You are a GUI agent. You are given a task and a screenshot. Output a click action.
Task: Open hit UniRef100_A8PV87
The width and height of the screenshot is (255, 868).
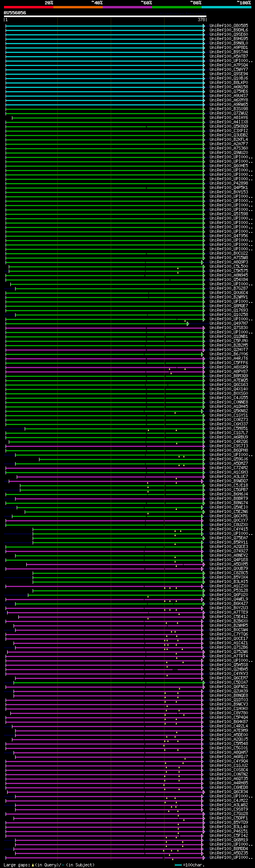click(x=229, y=371)
